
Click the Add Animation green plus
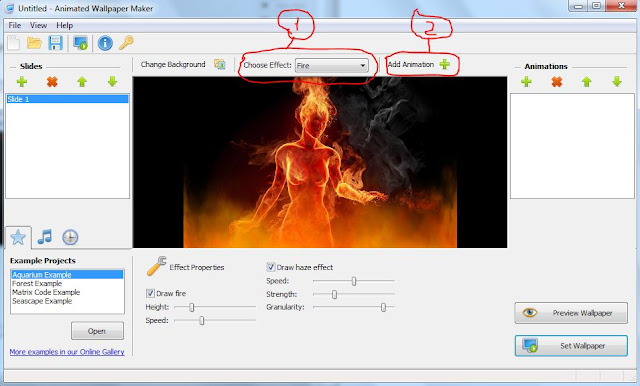pyautogui.click(x=445, y=64)
